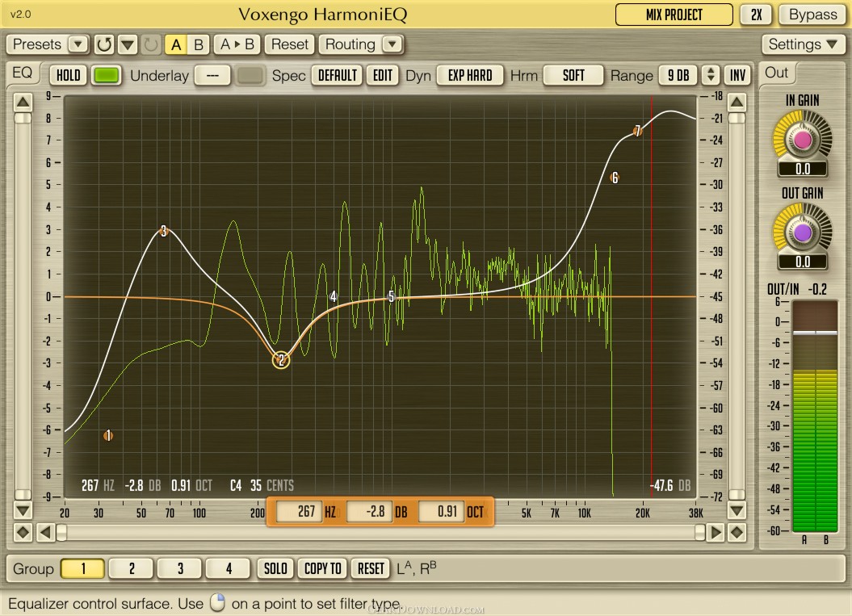Screen dimensions: 852x616
Task: Select EQ control point 4
Action: tap(333, 296)
